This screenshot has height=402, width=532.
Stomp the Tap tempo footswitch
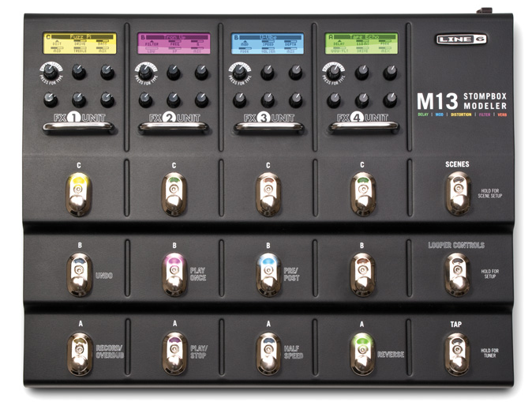pyautogui.click(x=457, y=354)
